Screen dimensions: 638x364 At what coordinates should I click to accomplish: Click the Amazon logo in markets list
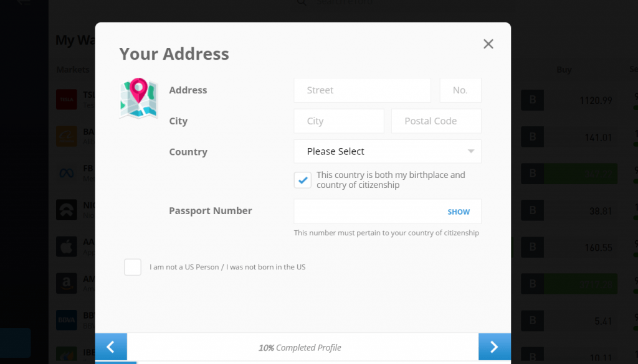[67, 284]
